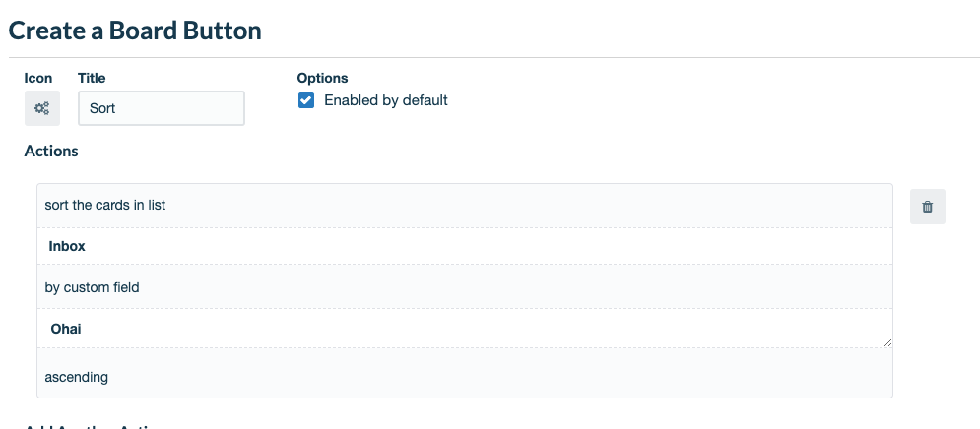Click the divider line under page heading
This screenshot has width=980, height=429.
[493, 57]
